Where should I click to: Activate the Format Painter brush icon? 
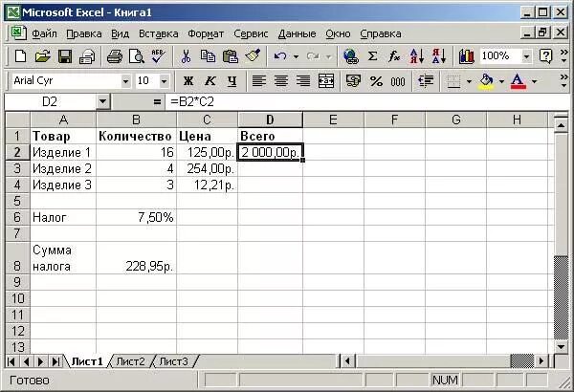point(253,56)
